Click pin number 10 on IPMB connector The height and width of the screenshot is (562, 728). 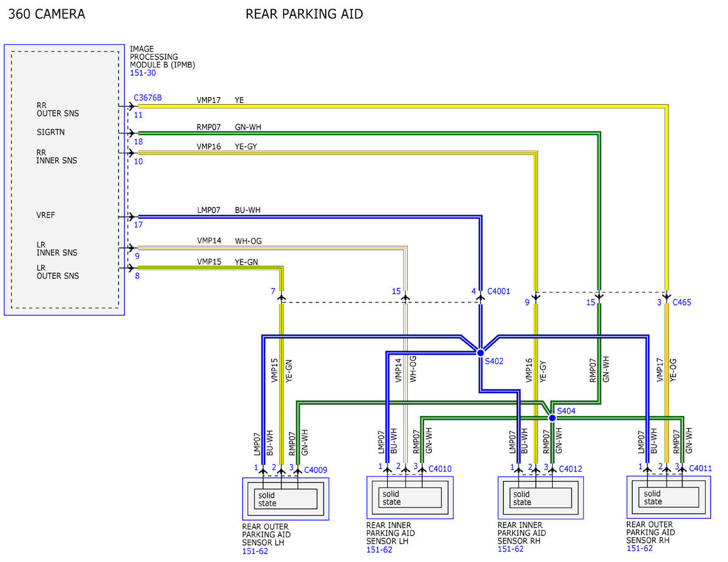click(x=138, y=161)
